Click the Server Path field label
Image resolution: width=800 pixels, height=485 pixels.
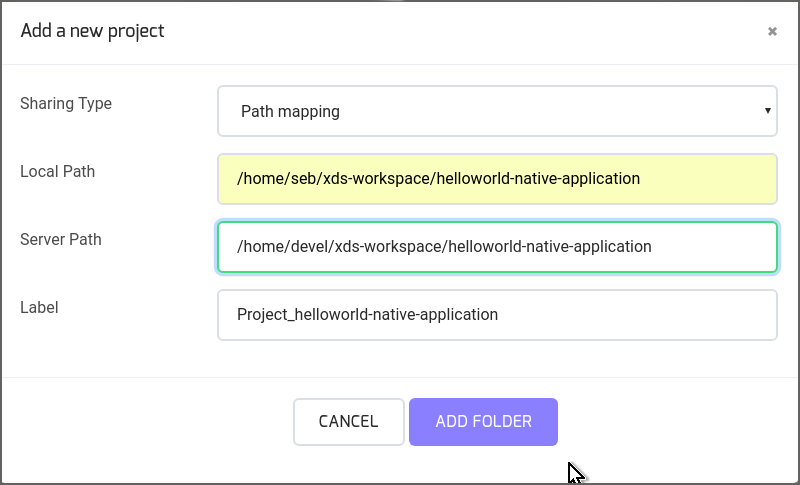click(61, 239)
